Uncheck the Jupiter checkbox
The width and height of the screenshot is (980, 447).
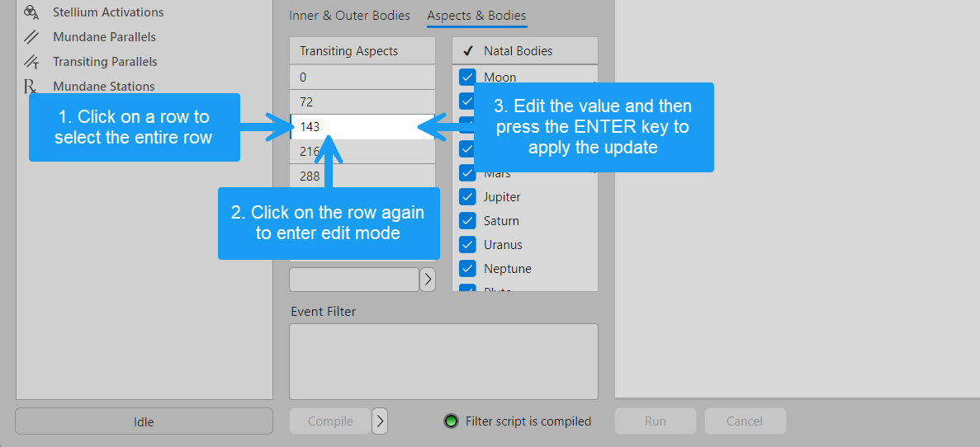click(x=467, y=197)
